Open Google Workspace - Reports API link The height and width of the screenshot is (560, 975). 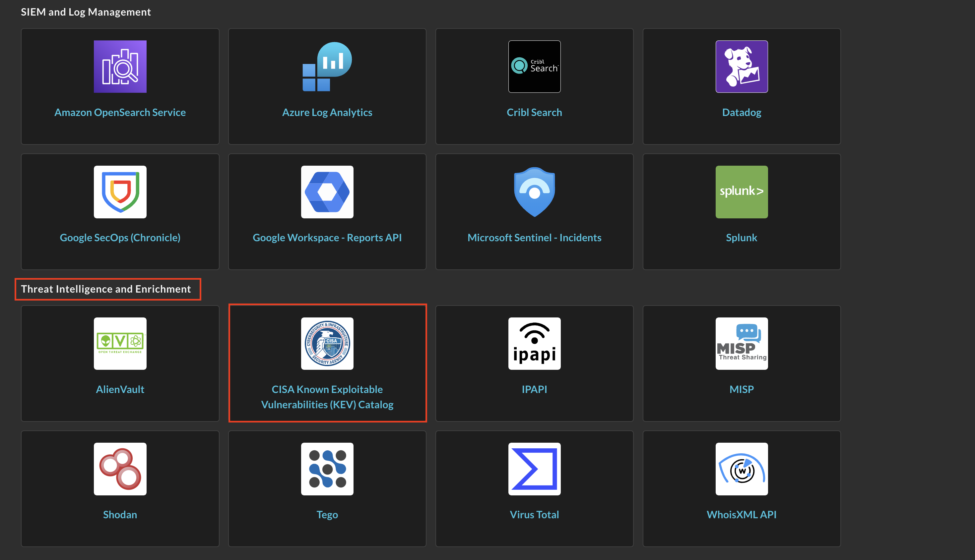coord(327,238)
